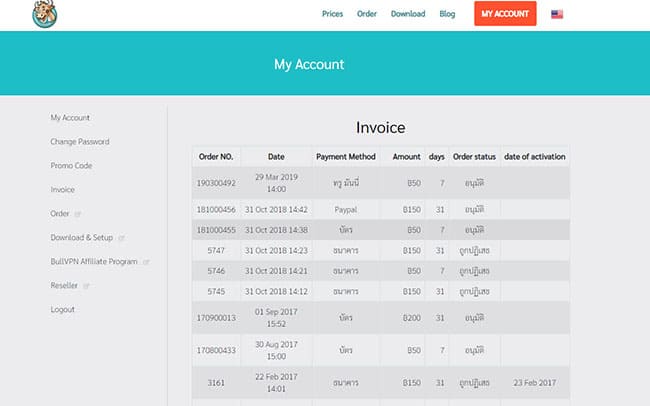Click date 31 Oct 2018 14:42
The width and height of the screenshot is (650, 406).
pos(276,210)
